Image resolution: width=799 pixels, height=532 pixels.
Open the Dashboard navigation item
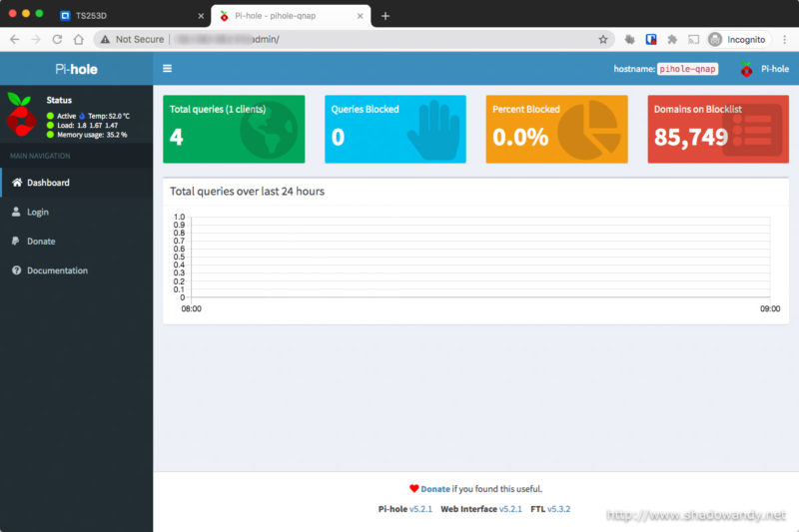click(x=48, y=183)
